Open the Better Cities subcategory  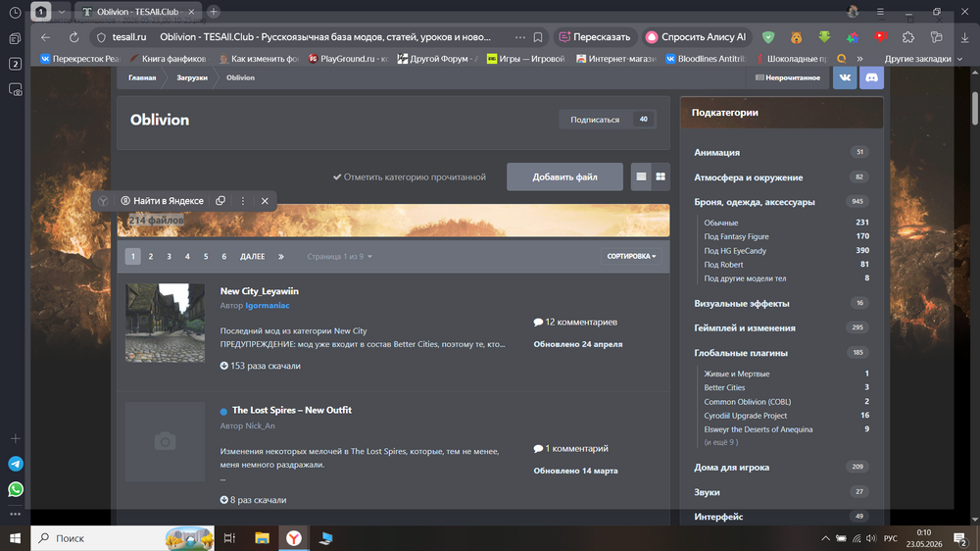pyautogui.click(x=724, y=388)
